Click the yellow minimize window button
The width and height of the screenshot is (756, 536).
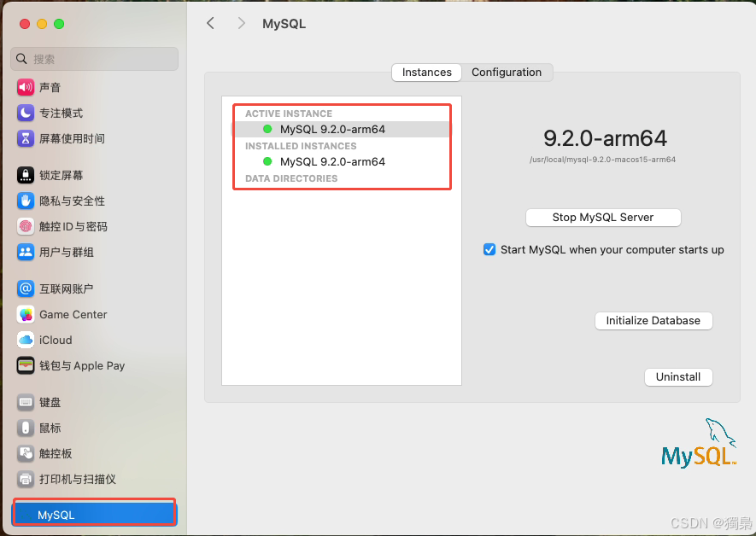point(42,24)
